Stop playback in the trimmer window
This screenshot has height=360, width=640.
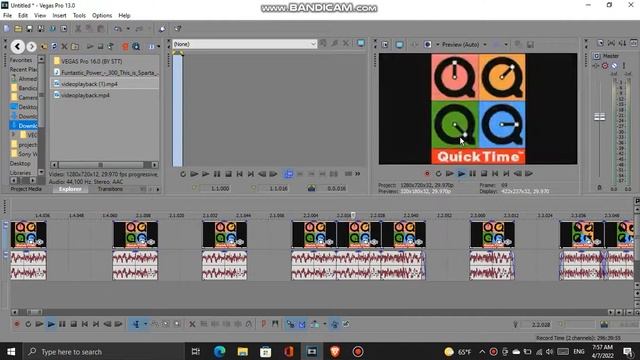tap(229, 174)
